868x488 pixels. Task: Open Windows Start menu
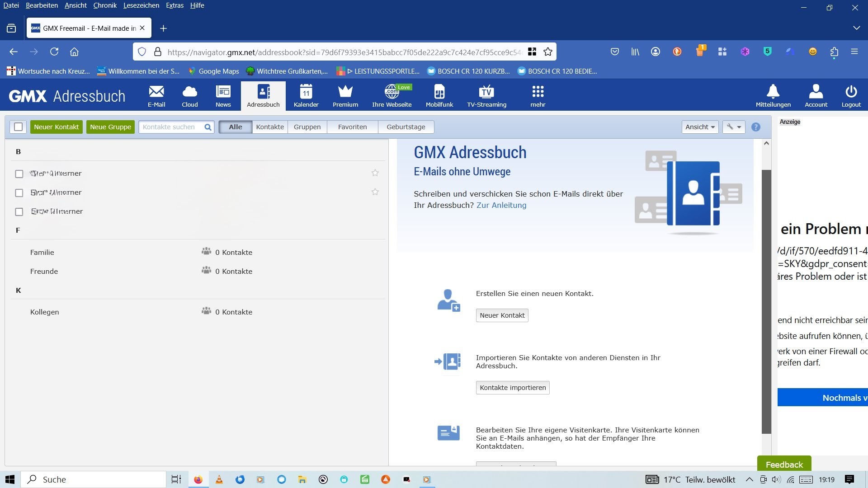[x=10, y=479]
